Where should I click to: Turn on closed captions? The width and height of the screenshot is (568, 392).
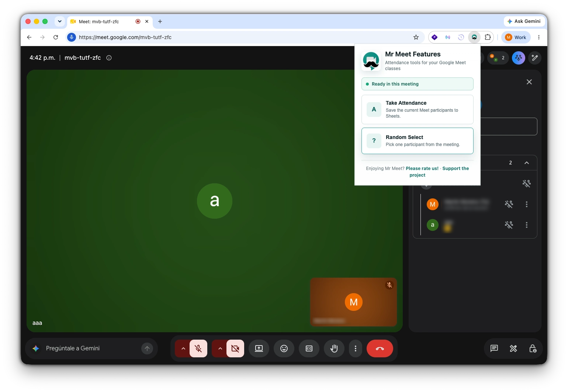309,348
